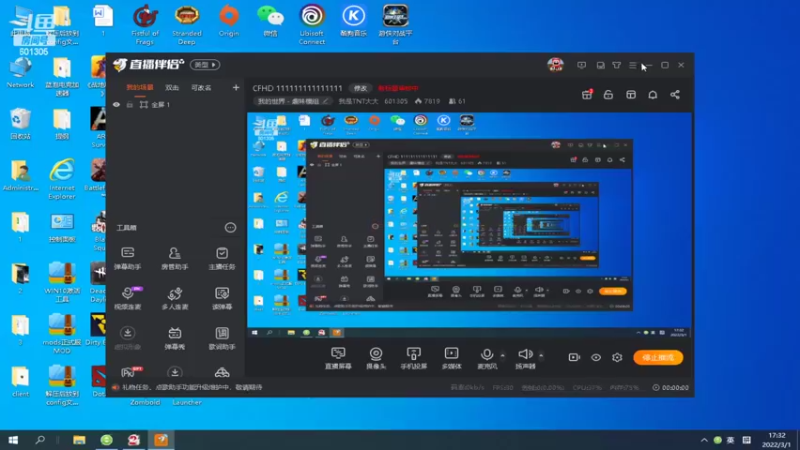
Task: Open the hamburger menu in title bar
Action: [633, 65]
